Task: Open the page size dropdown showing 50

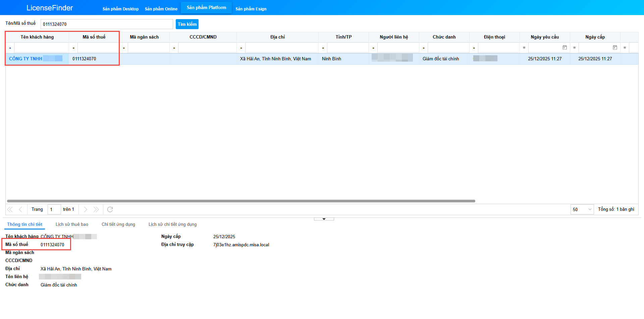Action: [x=582, y=209]
